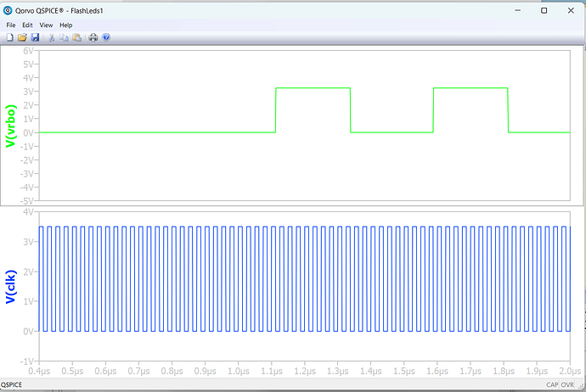586x392 pixels.
Task: Click the QSPICE logo in title bar
Action: pyautogui.click(x=8, y=10)
